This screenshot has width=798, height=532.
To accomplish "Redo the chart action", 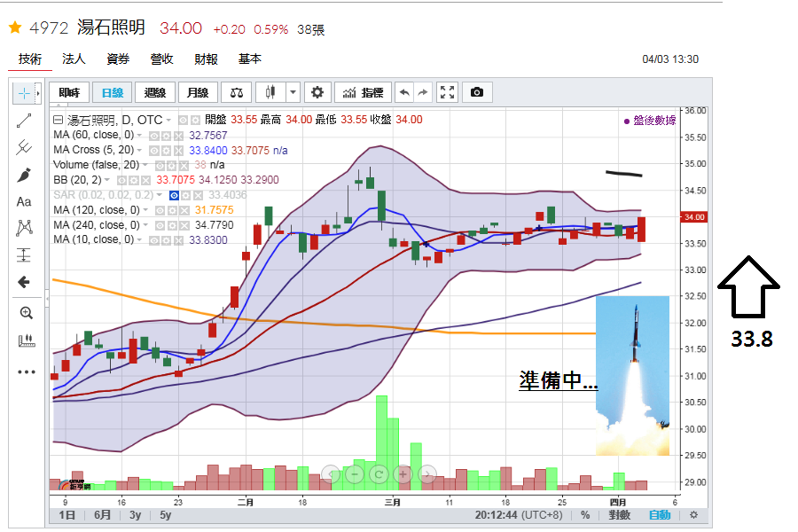I will pos(422,92).
